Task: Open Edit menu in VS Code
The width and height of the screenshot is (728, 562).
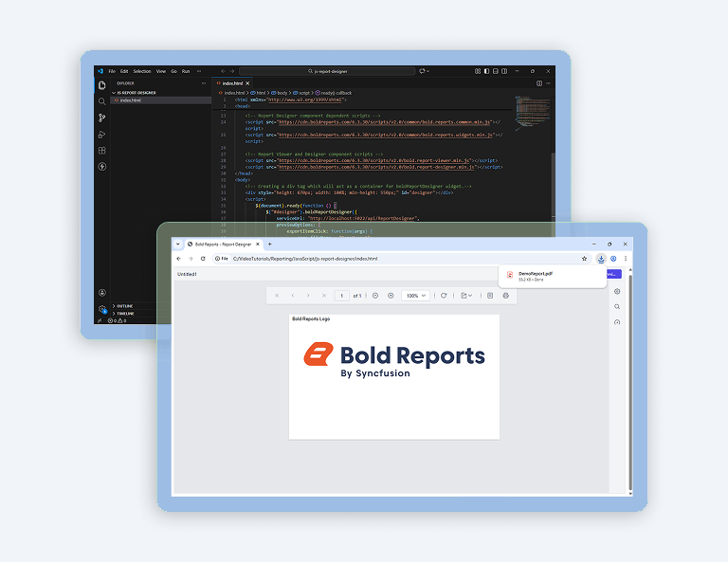Action: tap(124, 71)
